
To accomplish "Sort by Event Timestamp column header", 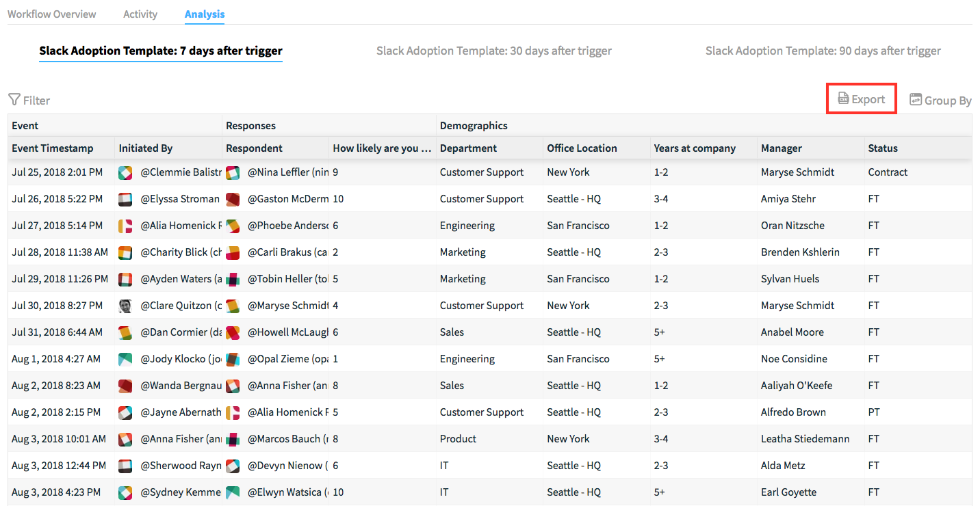I will pyautogui.click(x=53, y=148).
